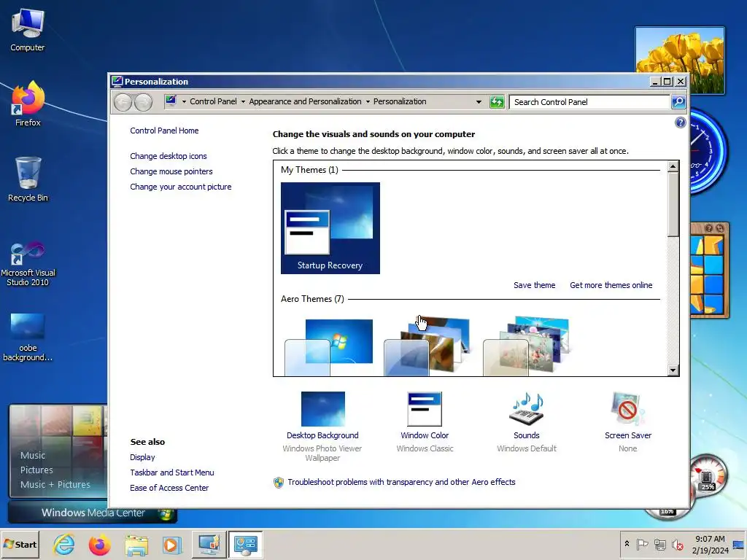The height and width of the screenshot is (560, 747).
Task: Expand the dropdown arrow after Control Panel breadcrumb
Action: [x=243, y=102]
